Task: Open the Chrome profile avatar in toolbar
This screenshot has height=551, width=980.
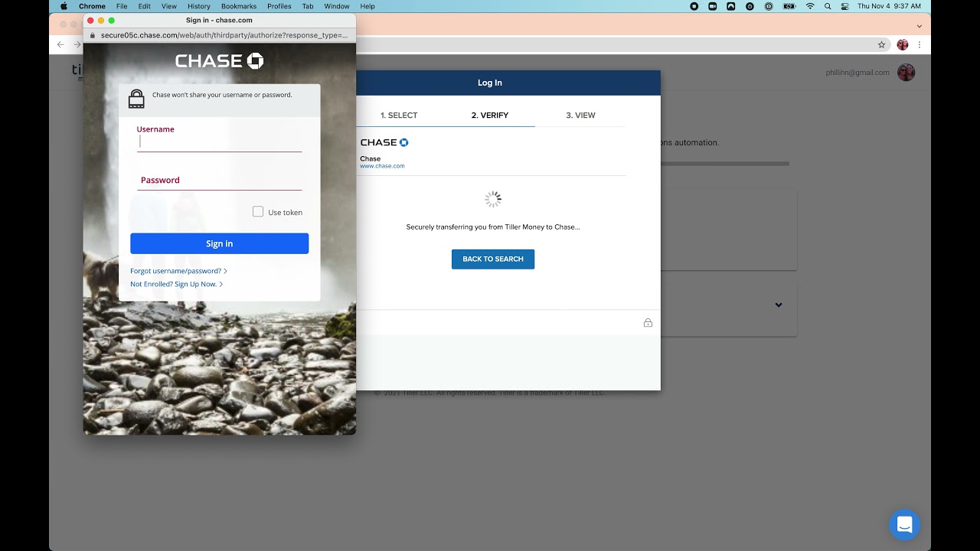Action: [x=903, y=45]
